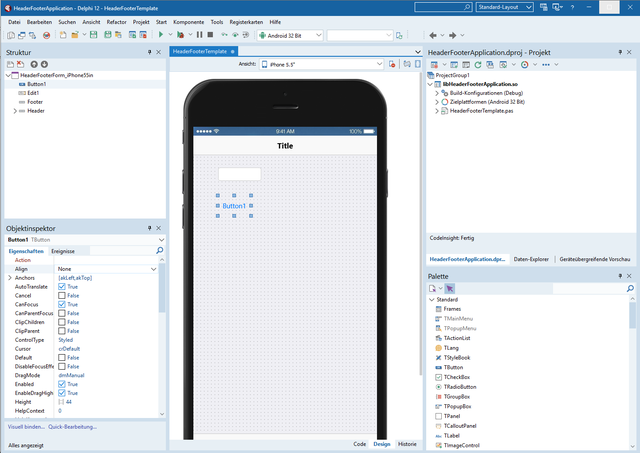Screen dimensions: 640x453
Task: Click the Quick-Bearbeitung... link
Action: click(73, 426)
